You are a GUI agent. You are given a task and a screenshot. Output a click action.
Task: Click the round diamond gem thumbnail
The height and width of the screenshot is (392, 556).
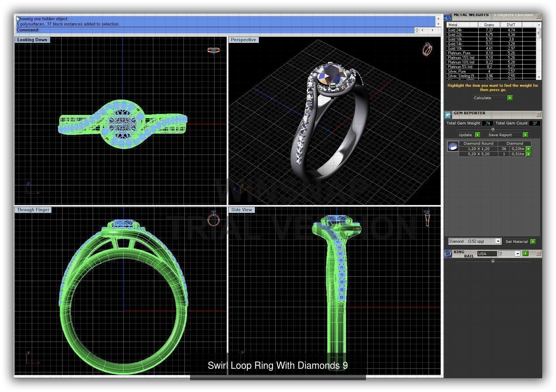pos(453,146)
